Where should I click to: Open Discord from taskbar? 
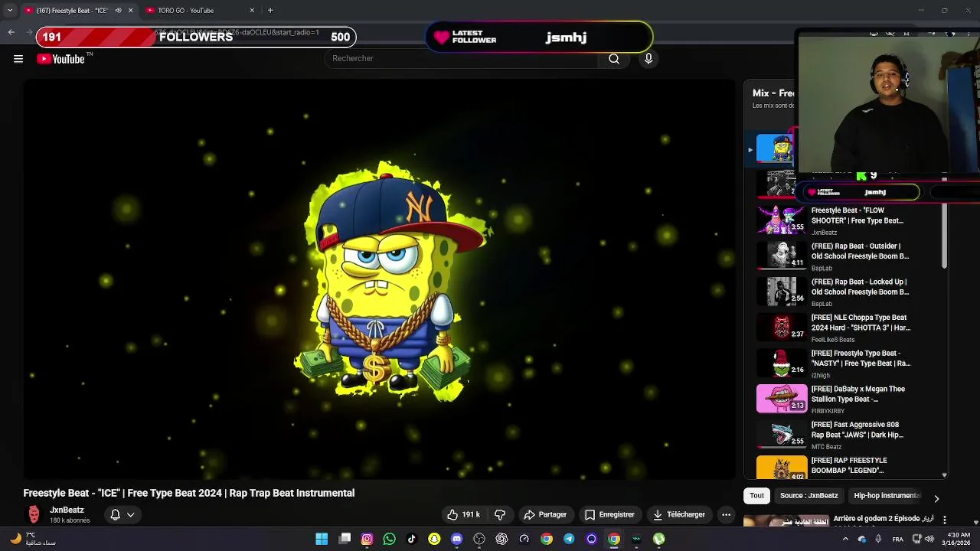[456, 539]
